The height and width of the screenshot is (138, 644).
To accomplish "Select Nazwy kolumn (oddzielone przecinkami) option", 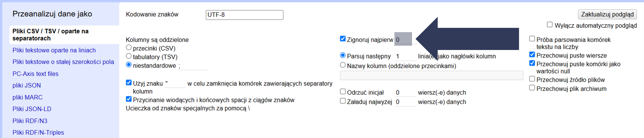I will (343, 65).
